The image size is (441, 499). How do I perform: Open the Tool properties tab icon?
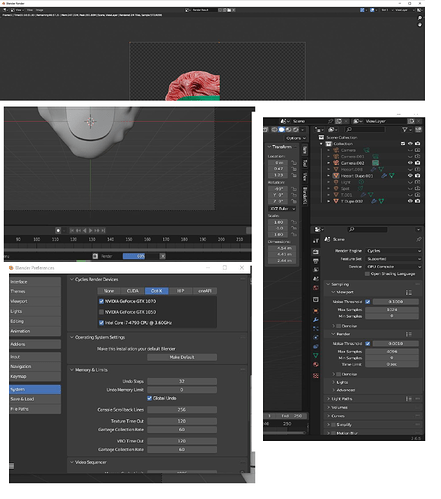(316, 241)
